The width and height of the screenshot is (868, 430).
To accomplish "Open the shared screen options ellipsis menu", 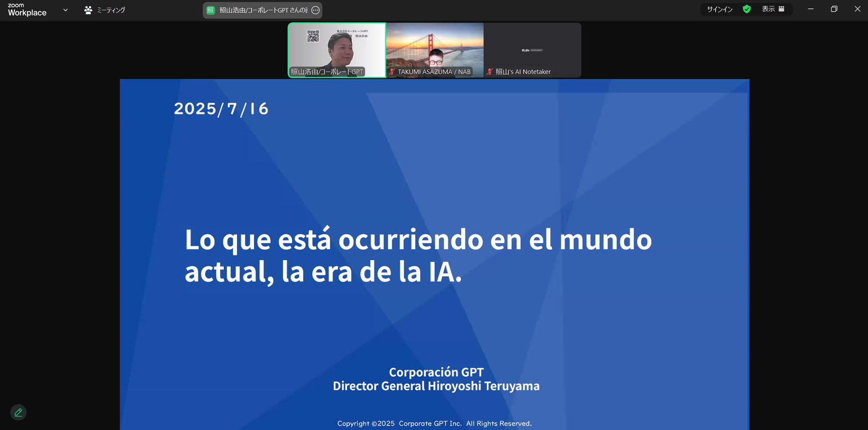I will click(x=316, y=10).
